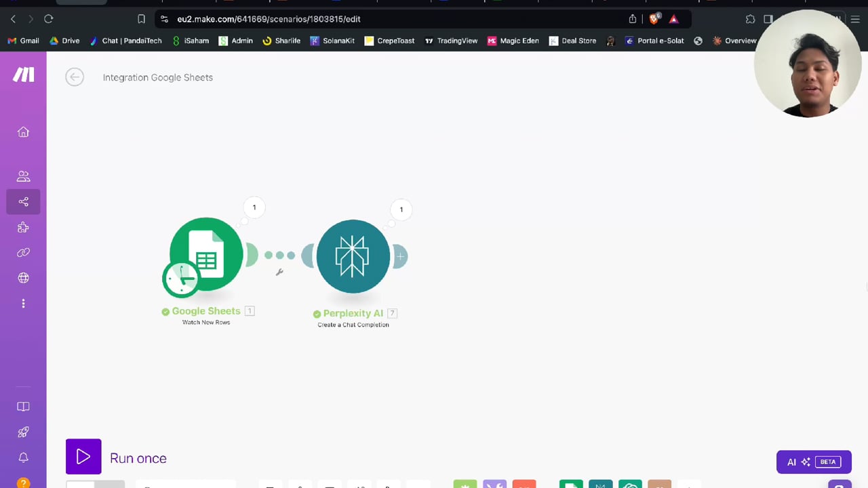This screenshot has width=868, height=488.
Task: Open Sharlife bookmark
Action: [x=281, y=41]
